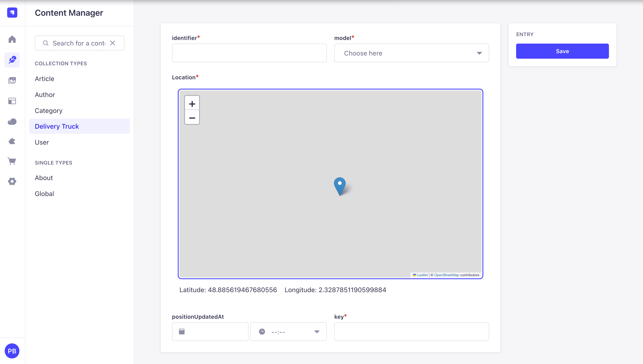
Task: Open the Media Library icon
Action: tap(12, 80)
